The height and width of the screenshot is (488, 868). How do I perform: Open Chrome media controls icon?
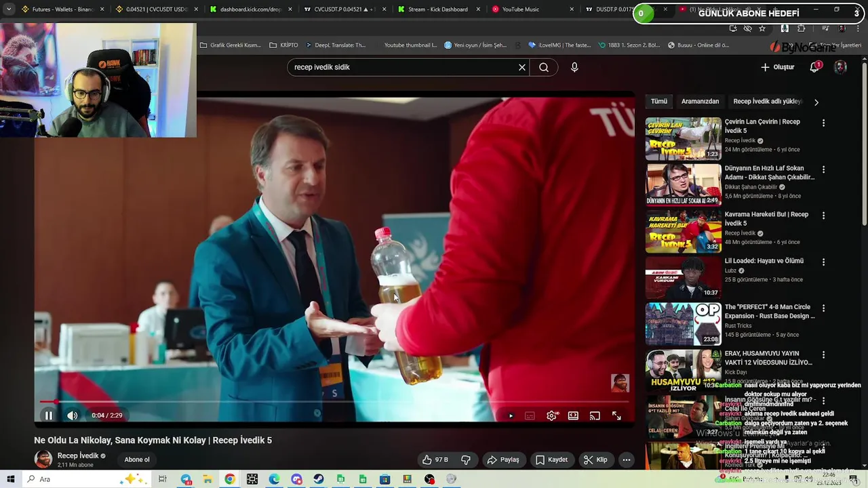(x=825, y=28)
